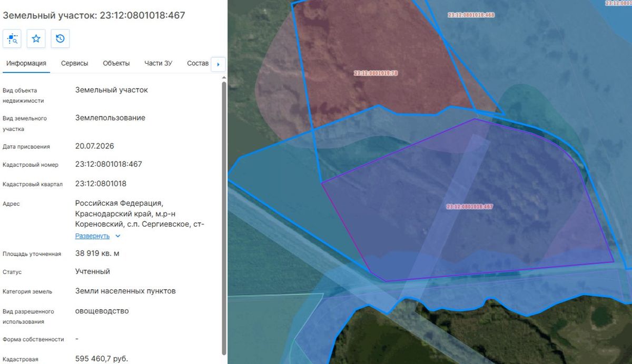Click the cadastral cost 595 460,7 руб.

[x=102, y=359]
